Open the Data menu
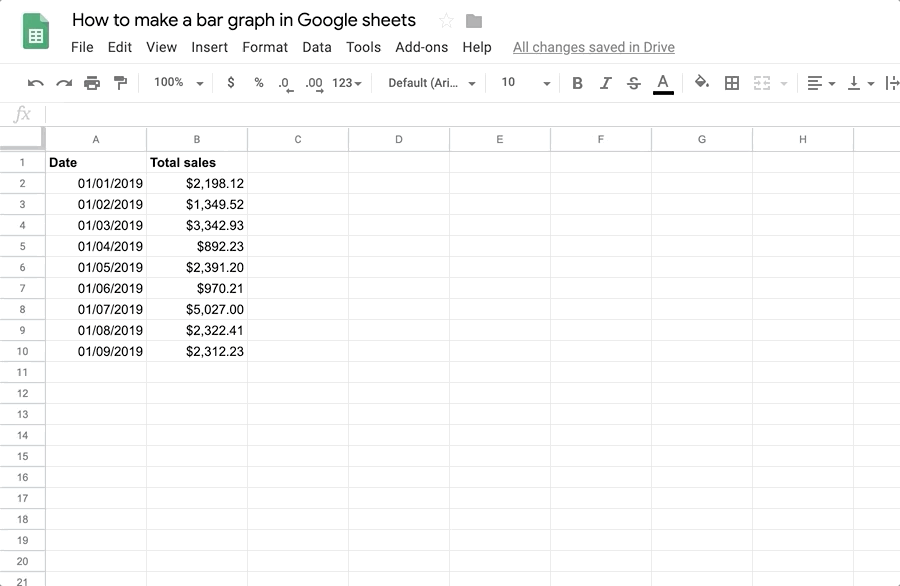 pos(317,47)
